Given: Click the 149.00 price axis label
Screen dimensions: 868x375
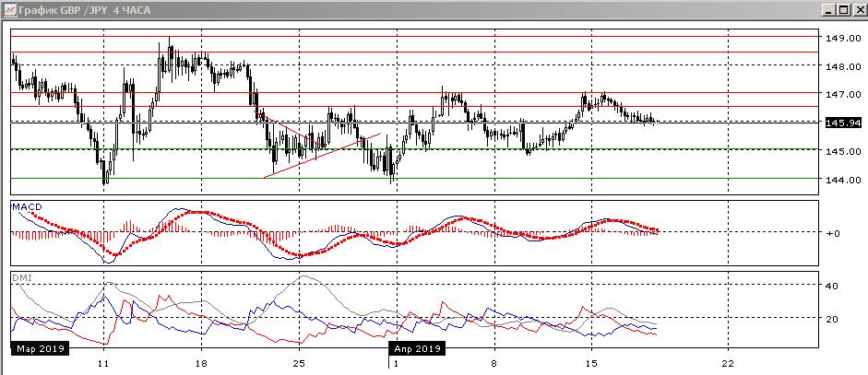Looking at the screenshot, I should click(x=842, y=39).
